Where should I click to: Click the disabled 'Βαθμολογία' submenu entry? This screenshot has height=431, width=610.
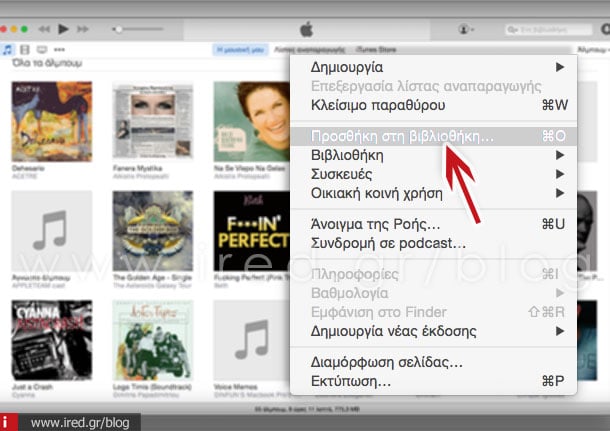(x=433, y=293)
